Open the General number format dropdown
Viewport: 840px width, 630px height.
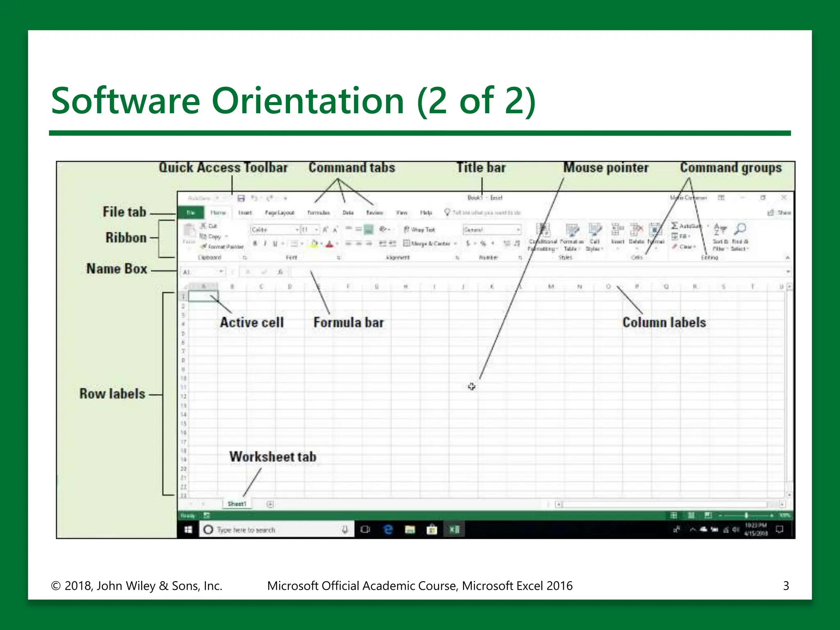(518, 230)
